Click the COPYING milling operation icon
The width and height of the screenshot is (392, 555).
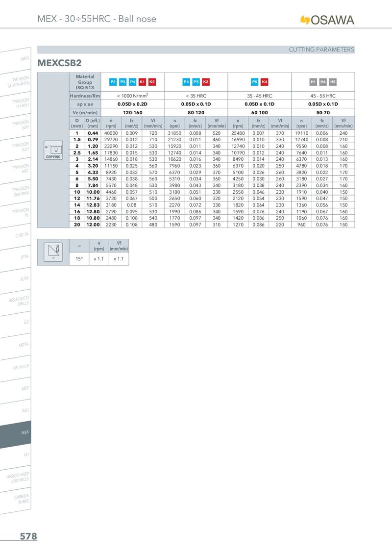click(x=53, y=150)
